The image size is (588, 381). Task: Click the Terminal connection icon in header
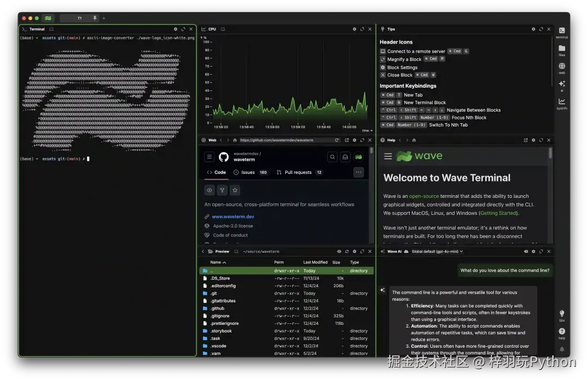tap(51, 29)
